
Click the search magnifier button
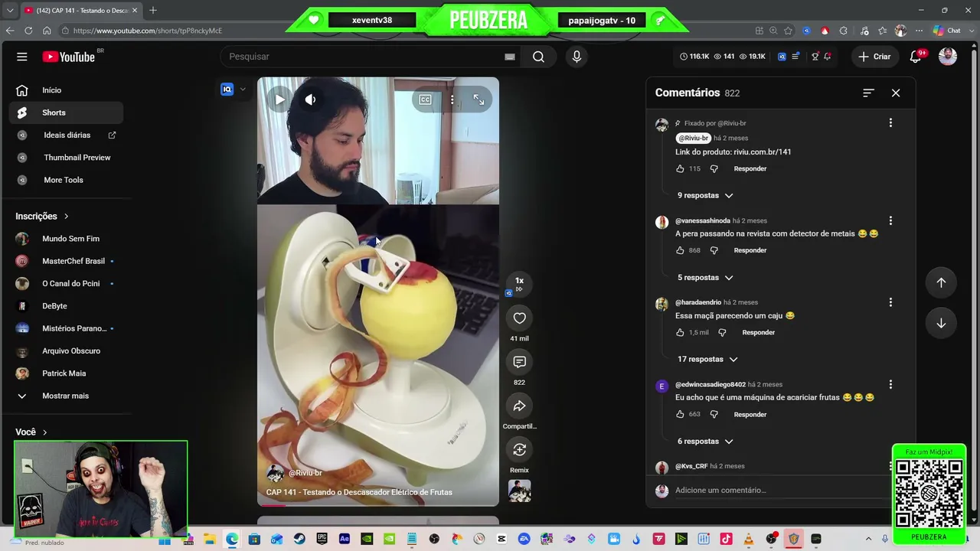(538, 57)
